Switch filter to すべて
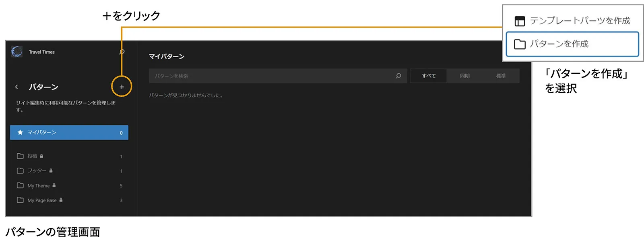The height and width of the screenshot is (237, 644). click(x=428, y=76)
